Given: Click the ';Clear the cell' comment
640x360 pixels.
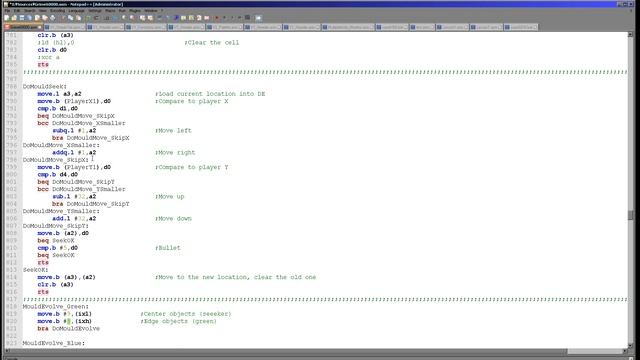Looking at the screenshot, I should [x=211, y=42].
